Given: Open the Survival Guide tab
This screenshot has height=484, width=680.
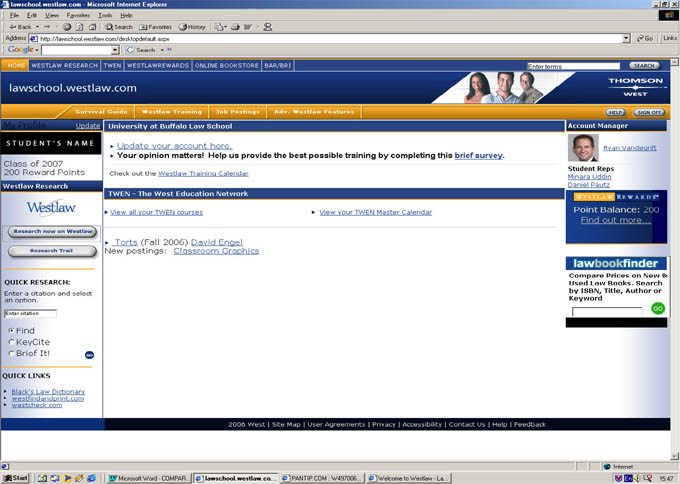Looking at the screenshot, I should pos(101,112).
